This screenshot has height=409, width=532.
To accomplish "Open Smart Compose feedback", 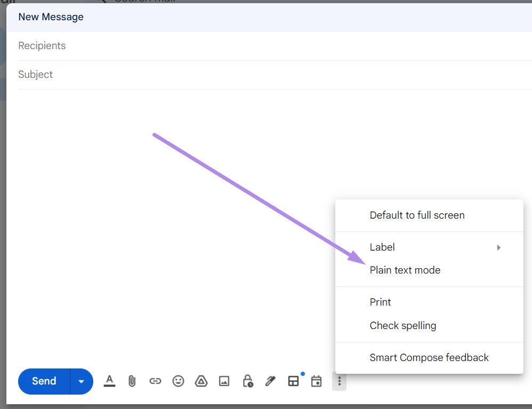I will 429,357.
